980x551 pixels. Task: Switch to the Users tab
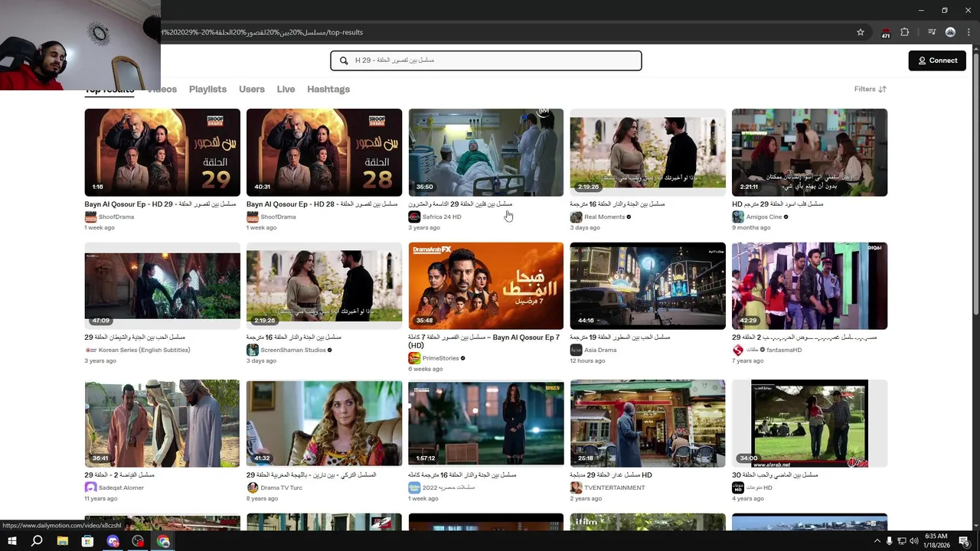[252, 89]
